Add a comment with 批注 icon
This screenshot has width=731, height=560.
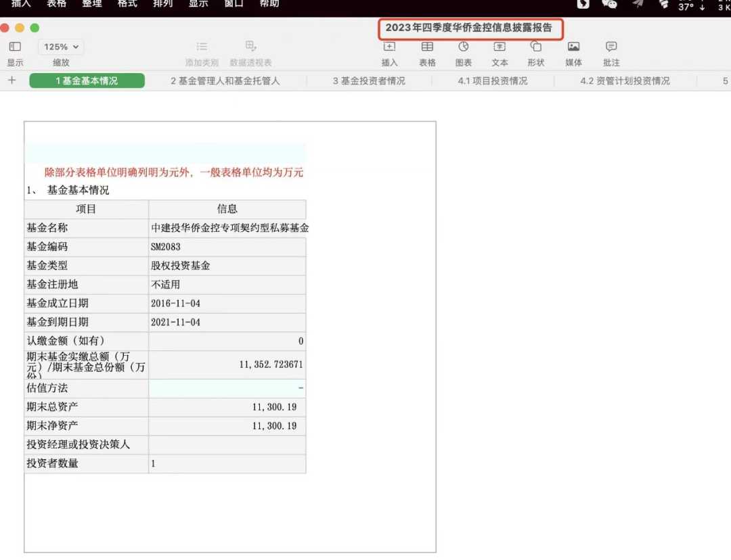[611, 47]
